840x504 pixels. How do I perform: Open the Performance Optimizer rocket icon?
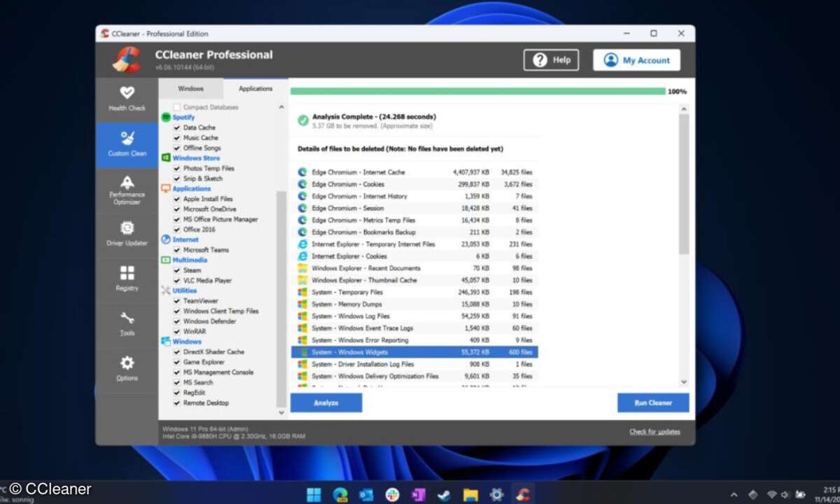pyautogui.click(x=127, y=182)
